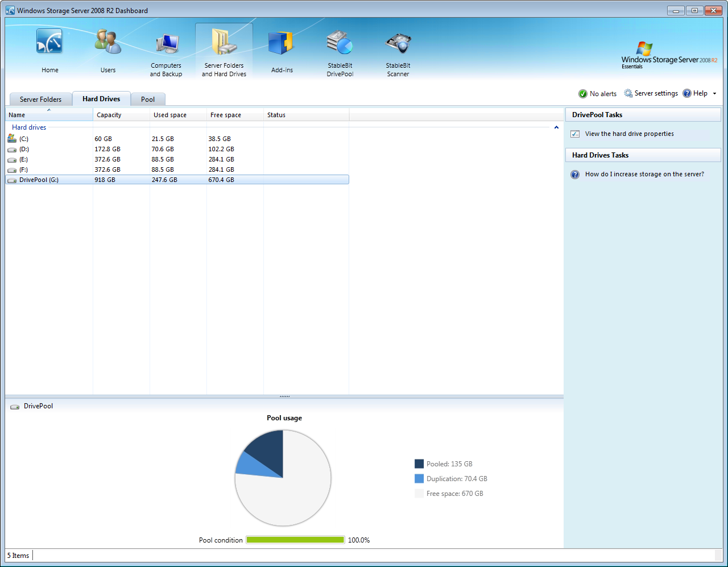Click the No alerts text link
728x567 pixels.
(x=603, y=94)
